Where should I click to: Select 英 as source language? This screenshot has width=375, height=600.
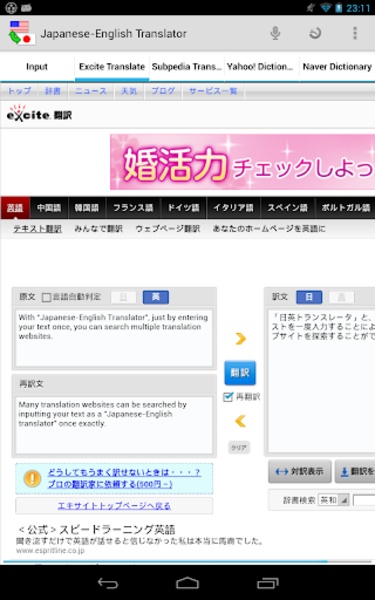click(x=156, y=297)
